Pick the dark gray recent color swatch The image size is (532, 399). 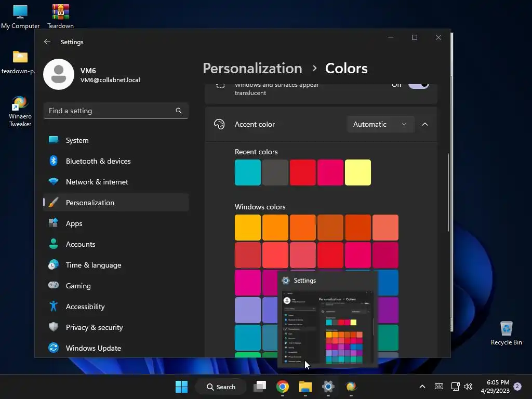coord(275,172)
